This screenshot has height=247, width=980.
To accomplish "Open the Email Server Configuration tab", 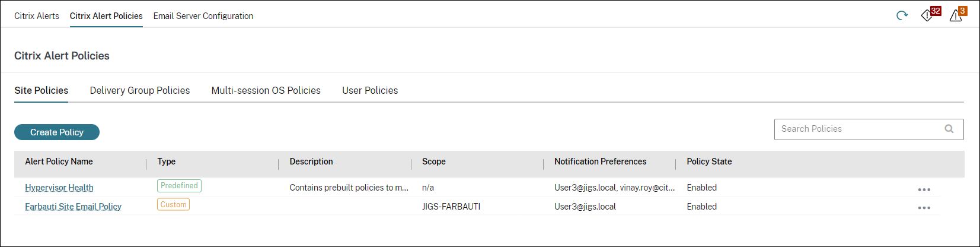I will pos(203,16).
